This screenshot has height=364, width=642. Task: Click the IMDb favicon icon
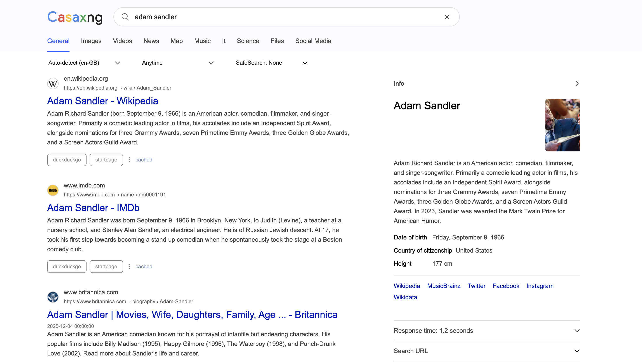(x=53, y=190)
